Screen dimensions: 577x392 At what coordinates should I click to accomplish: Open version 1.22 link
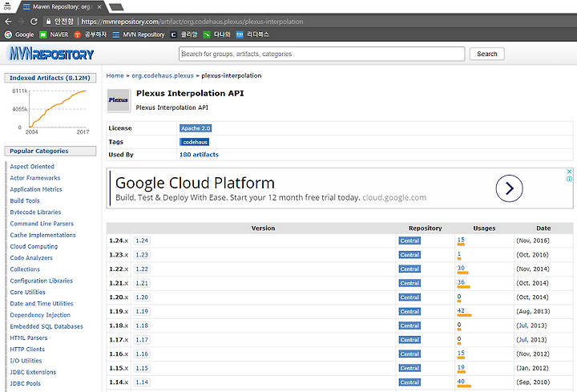point(142,269)
